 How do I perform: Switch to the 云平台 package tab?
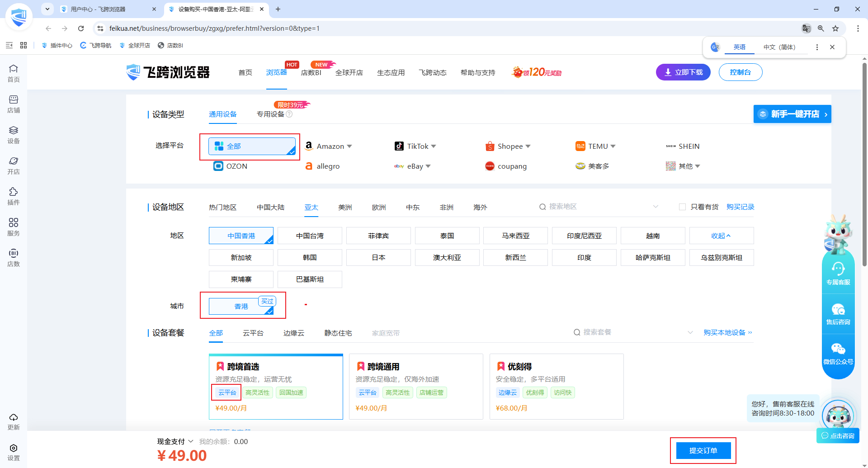[253, 333]
